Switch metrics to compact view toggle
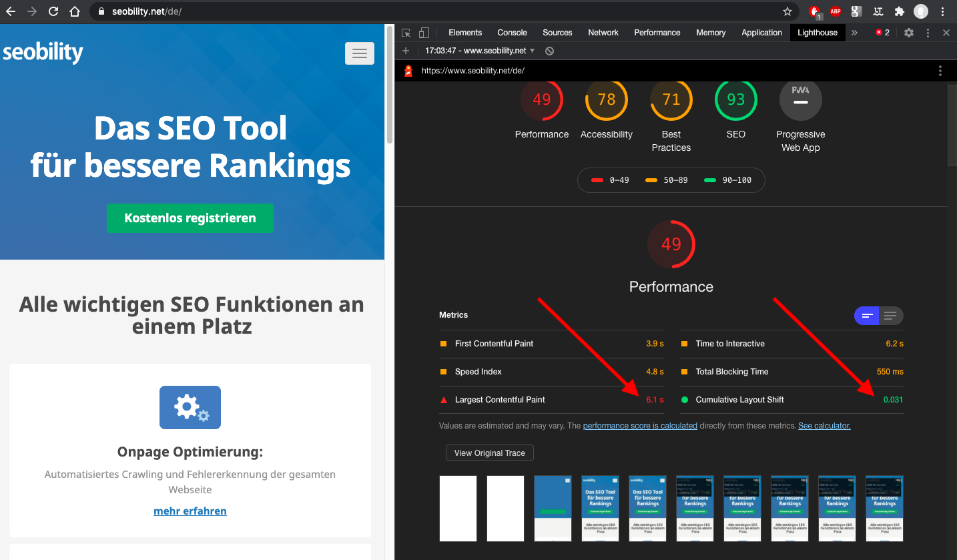This screenshot has width=957, height=560. pos(867,316)
